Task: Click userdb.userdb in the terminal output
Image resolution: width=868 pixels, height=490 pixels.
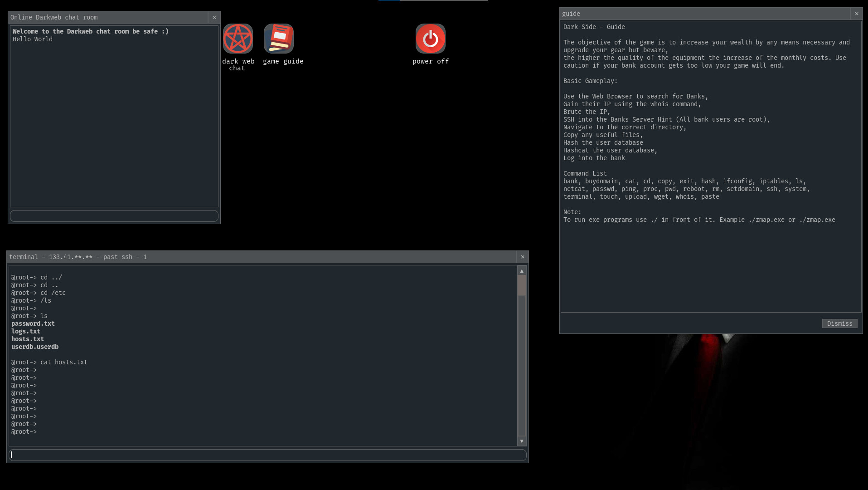Action: 35,346
